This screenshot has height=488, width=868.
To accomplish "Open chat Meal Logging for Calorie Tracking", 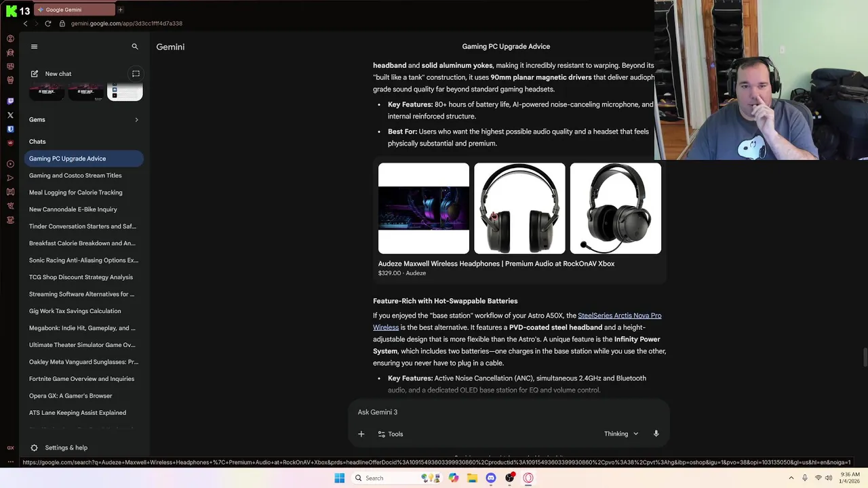I will [83, 192].
